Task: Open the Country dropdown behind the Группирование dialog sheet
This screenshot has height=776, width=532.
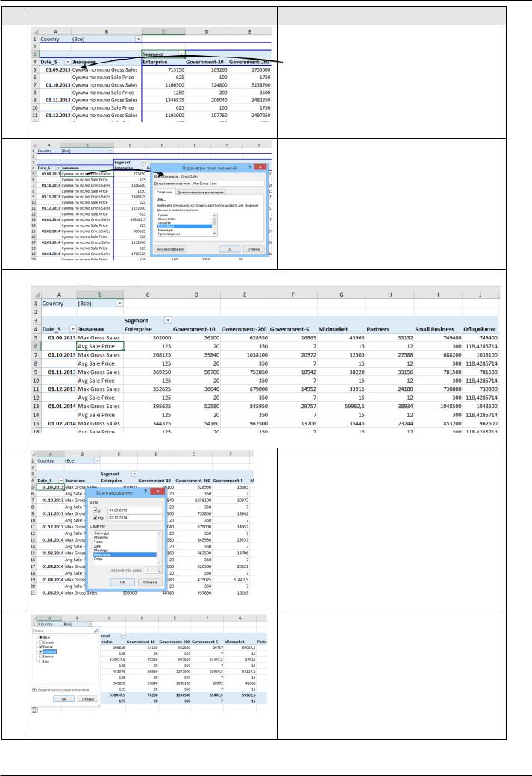Action: (x=96, y=461)
